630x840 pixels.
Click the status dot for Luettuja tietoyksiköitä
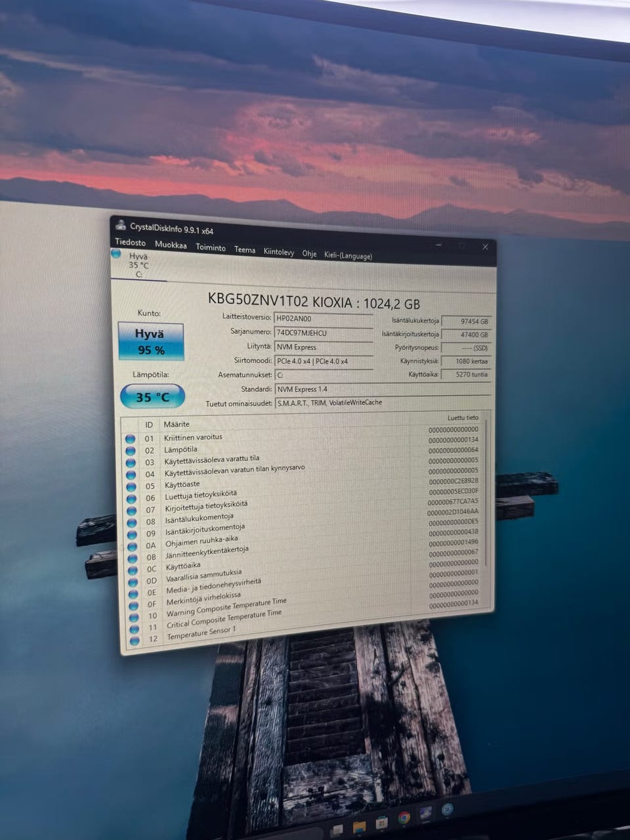(131, 499)
